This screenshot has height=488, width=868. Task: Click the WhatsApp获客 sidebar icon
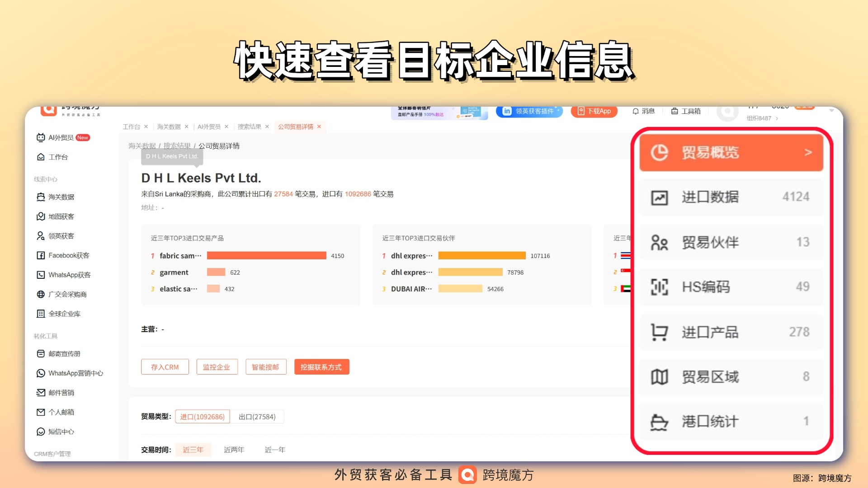[x=41, y=275]
